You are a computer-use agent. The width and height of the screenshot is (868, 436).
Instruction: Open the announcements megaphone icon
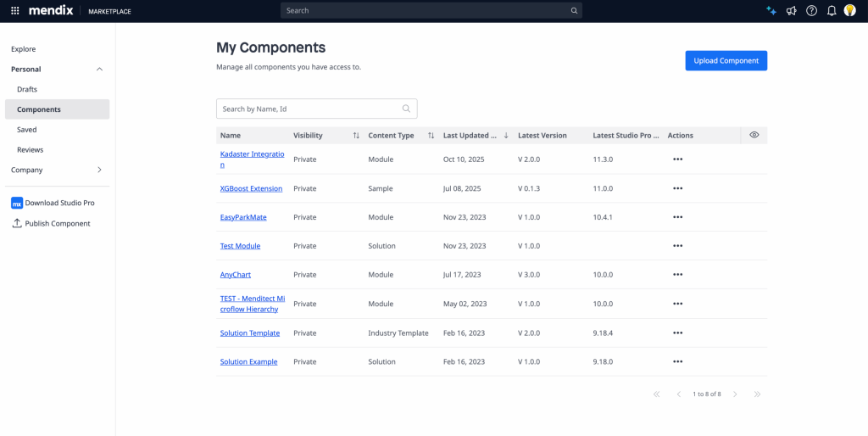tap(791, 11)
